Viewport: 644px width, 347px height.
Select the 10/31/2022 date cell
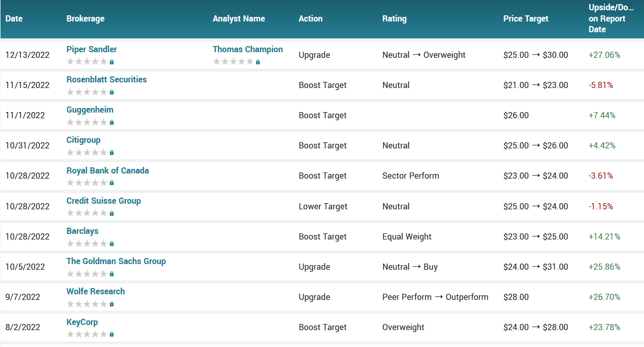click(28, 145)
